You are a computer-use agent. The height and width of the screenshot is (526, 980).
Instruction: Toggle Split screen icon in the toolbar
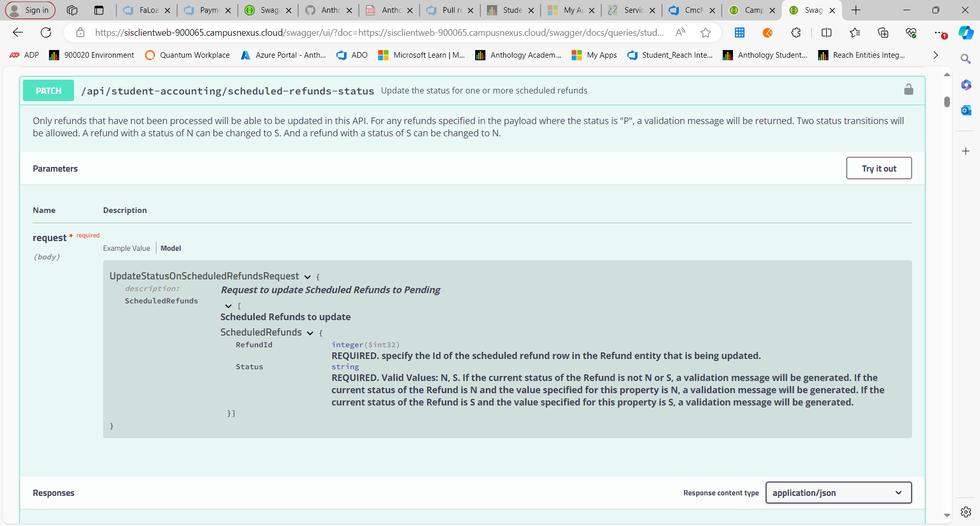click(826, 33)
